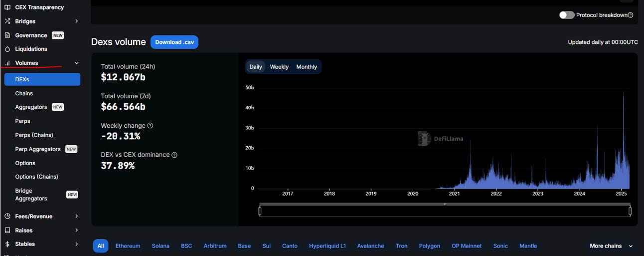This screenshot has height=256, width=644.
Task: Filter volume by Base chain
Action: click(x=244, y=246)
